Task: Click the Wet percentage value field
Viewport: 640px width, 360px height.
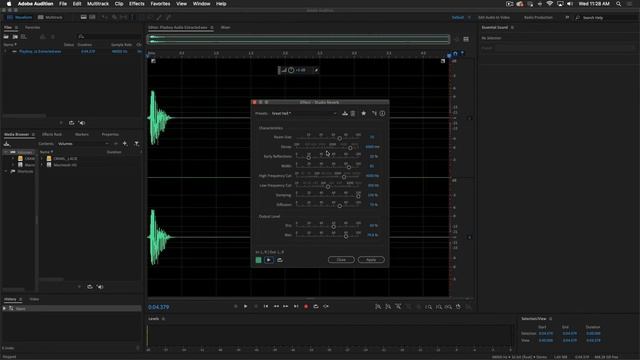Action: click(x=372, y=235)
